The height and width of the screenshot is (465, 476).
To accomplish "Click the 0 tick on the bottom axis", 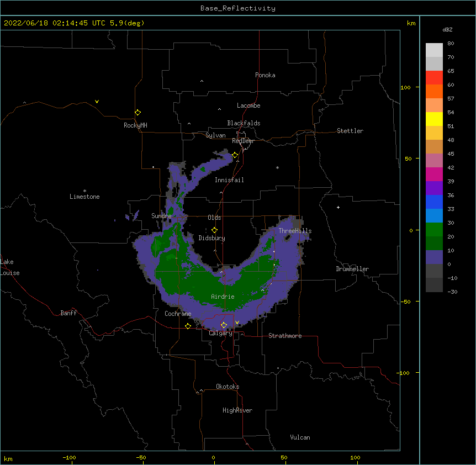I will click(213, 457).
